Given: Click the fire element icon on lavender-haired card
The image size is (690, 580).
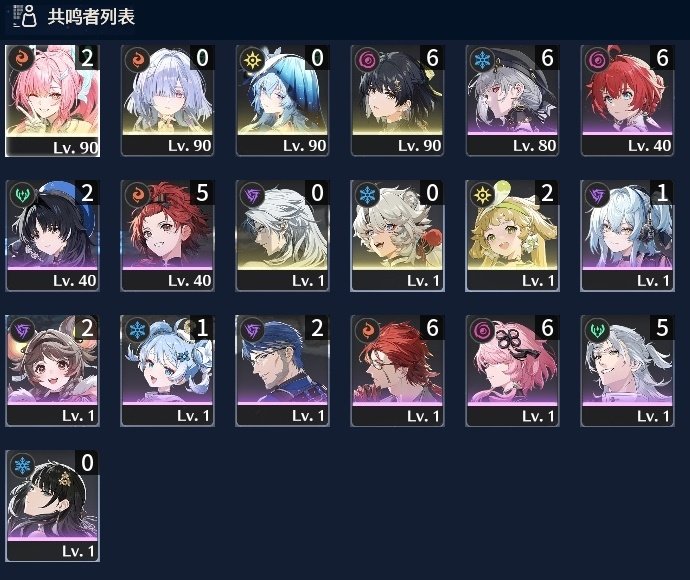Looking at the screenshot, I should pos(137,59).
